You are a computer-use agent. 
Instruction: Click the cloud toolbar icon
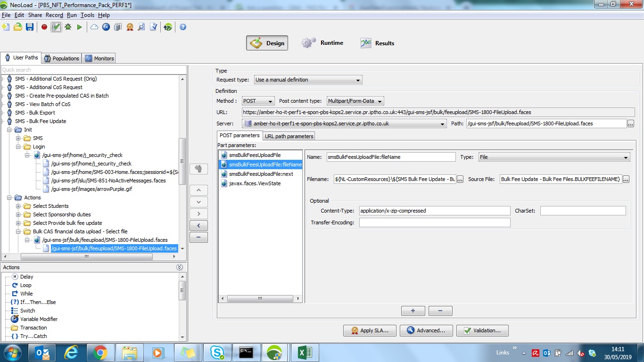94,27
